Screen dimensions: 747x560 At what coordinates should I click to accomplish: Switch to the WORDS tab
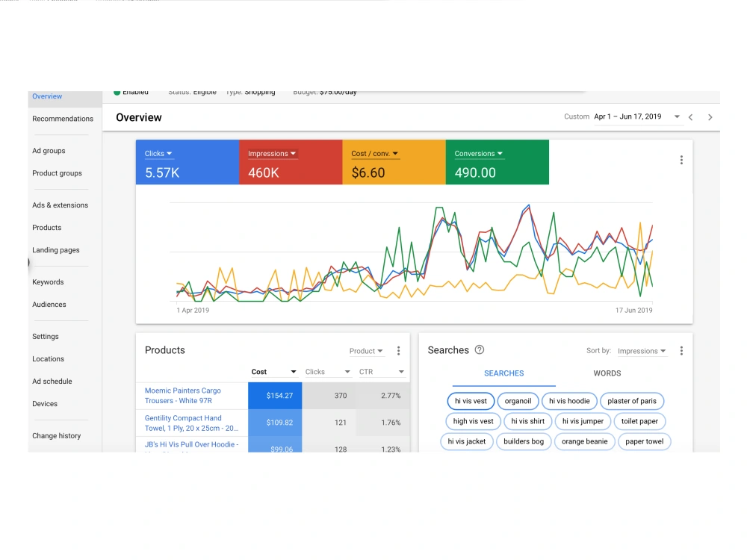(607, 373)
